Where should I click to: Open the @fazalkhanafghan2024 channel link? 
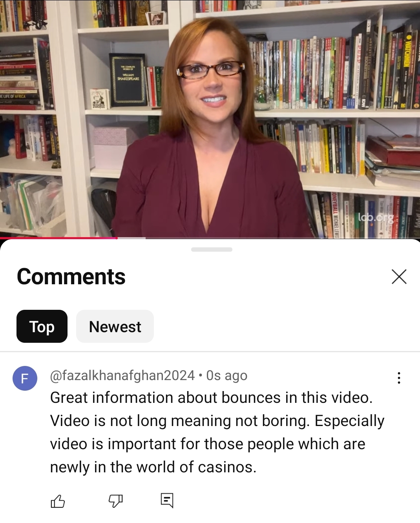coord(122,375)
